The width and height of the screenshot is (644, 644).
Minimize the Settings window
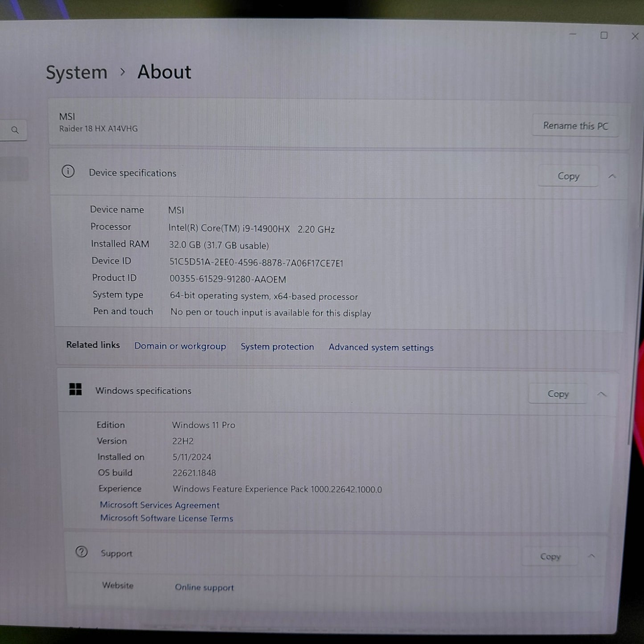pyautogui.click(x=573, y=35)
